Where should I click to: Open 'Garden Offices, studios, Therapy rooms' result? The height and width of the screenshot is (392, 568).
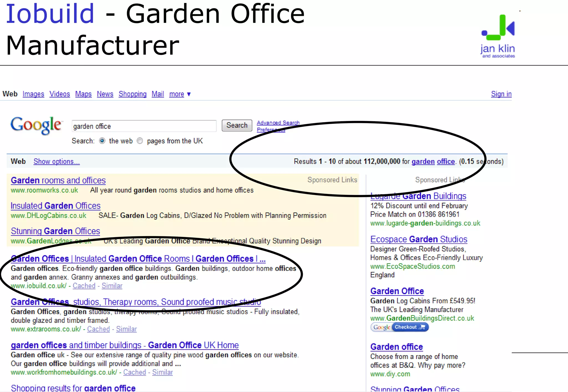point(136,302)
